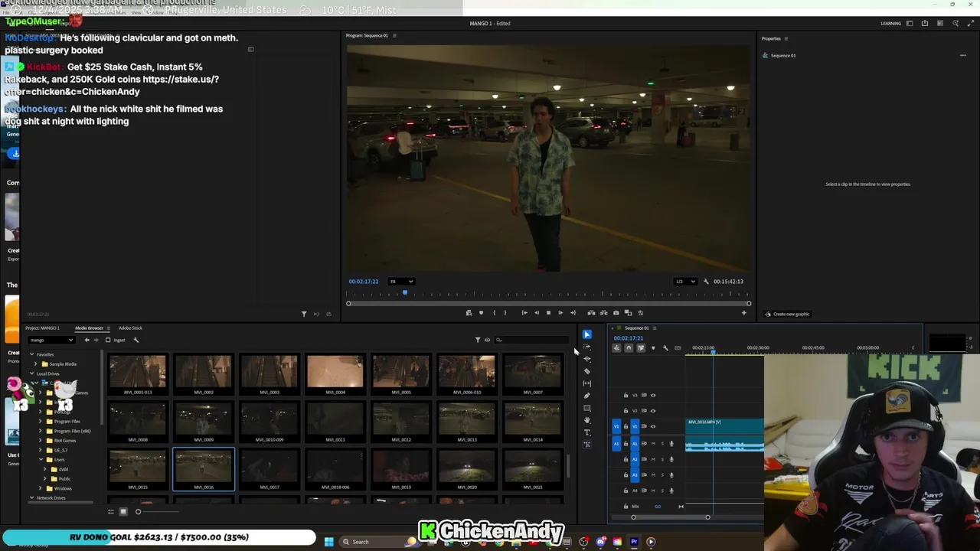The image size is (980, 551).
Task: Click Create new graphic button
Action: pyautogui.click(x=787, y=315)
